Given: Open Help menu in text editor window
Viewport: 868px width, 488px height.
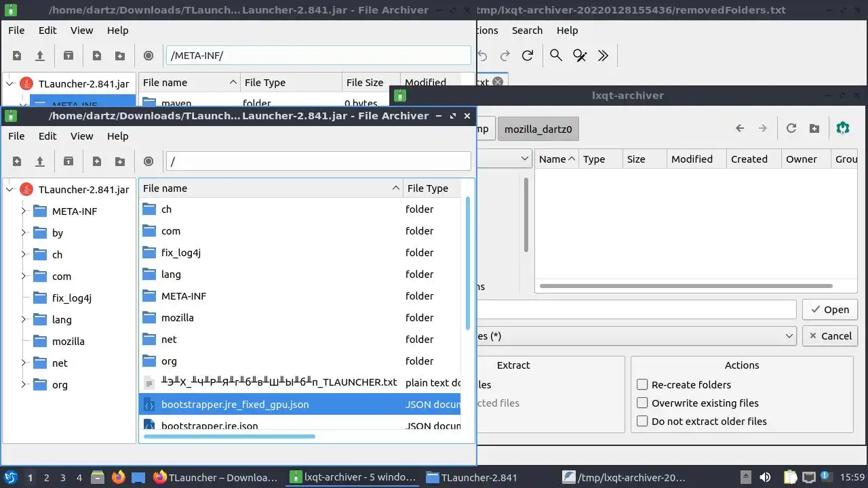Looking at the screenshot, I should coord(567,30).
